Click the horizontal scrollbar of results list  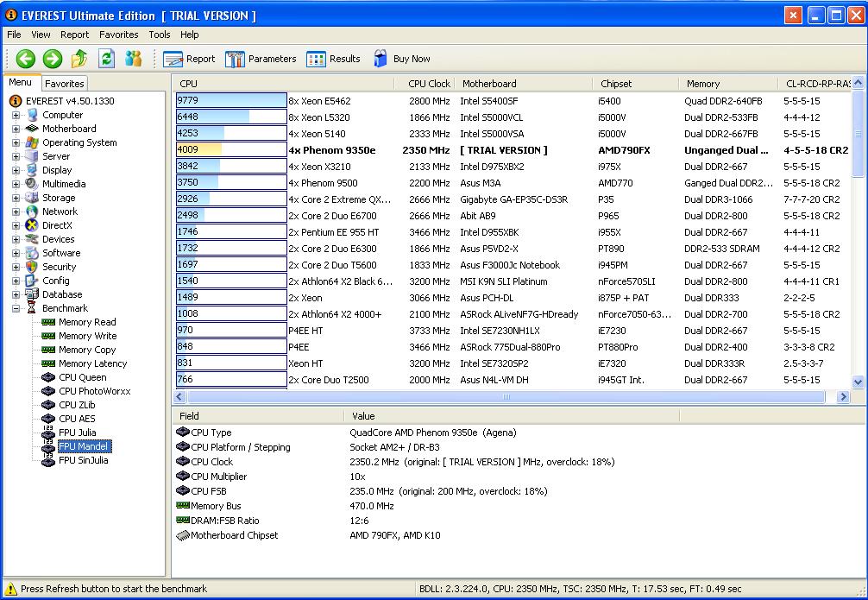[506, 397]
